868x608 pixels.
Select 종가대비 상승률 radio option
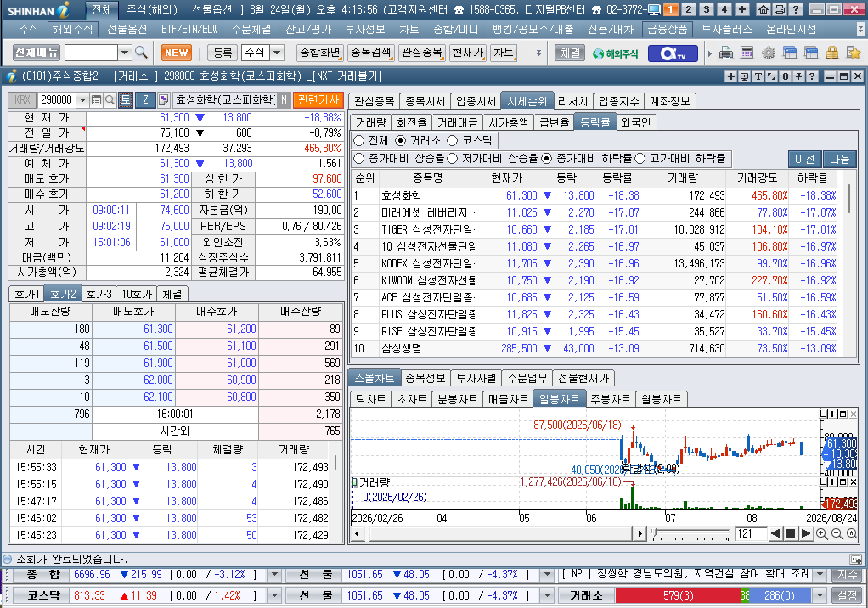pyautogui.click(x=358, y=159)
